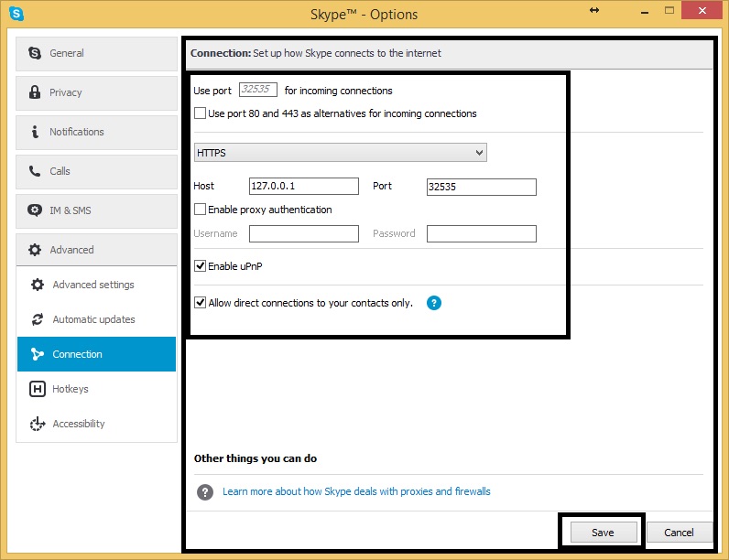Open the Hotkeys sub-item
The width and height of the screenshot is (729, 560).
[x=97, y=389]
